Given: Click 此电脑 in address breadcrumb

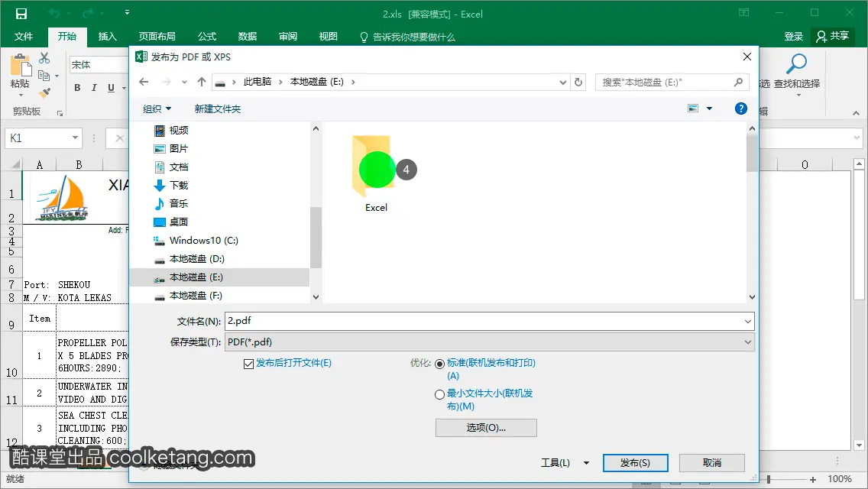Looking at the screenshot, I should click(x=257, y=82).
